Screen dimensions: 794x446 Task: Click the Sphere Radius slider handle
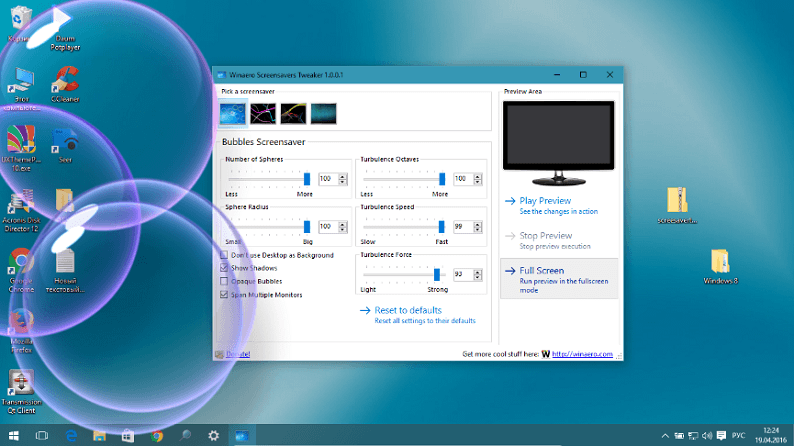[x=307, y=226]
